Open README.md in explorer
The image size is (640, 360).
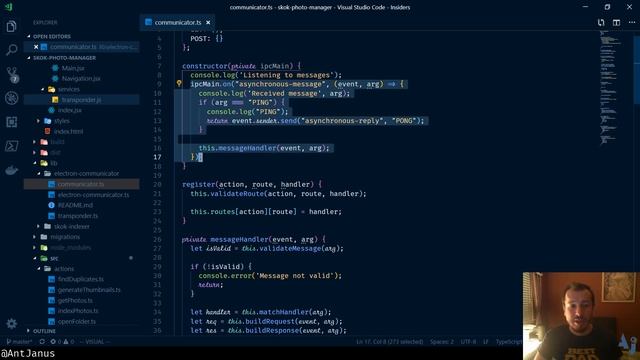pyautogui.click(x=75, y=205)
